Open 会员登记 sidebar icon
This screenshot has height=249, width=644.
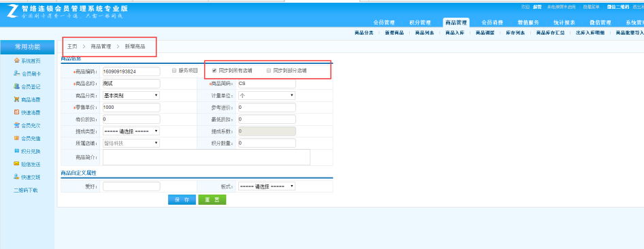pos(17,86)
